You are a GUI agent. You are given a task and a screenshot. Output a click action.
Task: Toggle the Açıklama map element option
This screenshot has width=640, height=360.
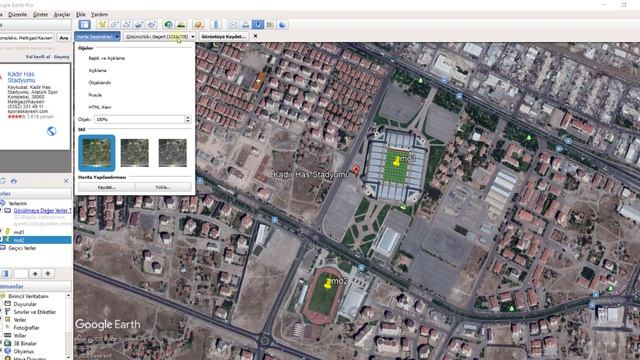pos(98,71)
